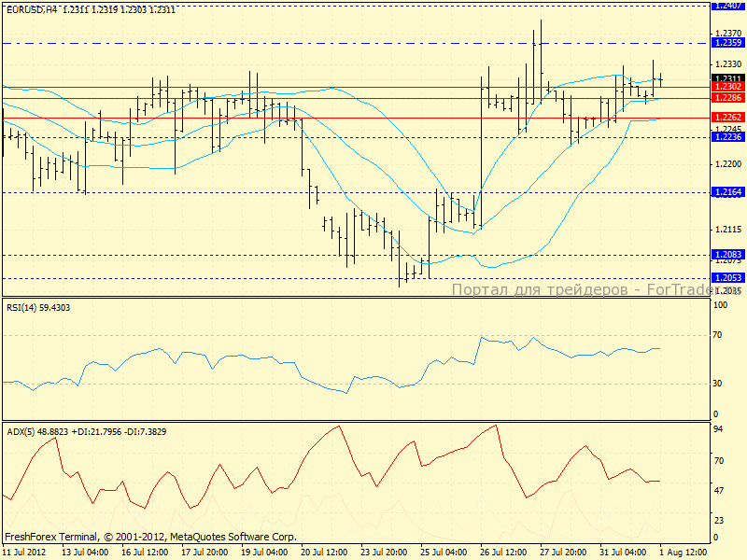Click the ForTrader portal watermark text
This screenshot has width=747, height=560.
click(596, 290)
